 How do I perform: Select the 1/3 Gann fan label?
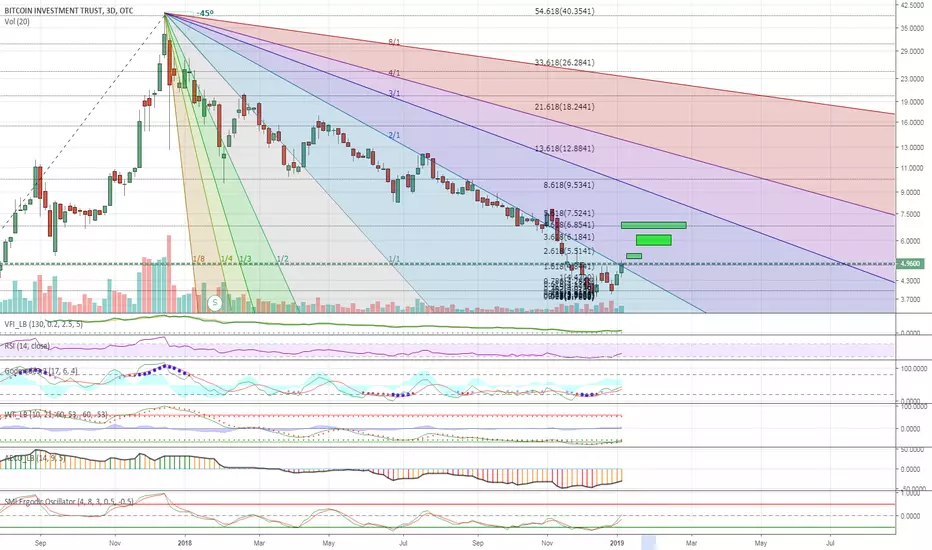pos(245,259)
